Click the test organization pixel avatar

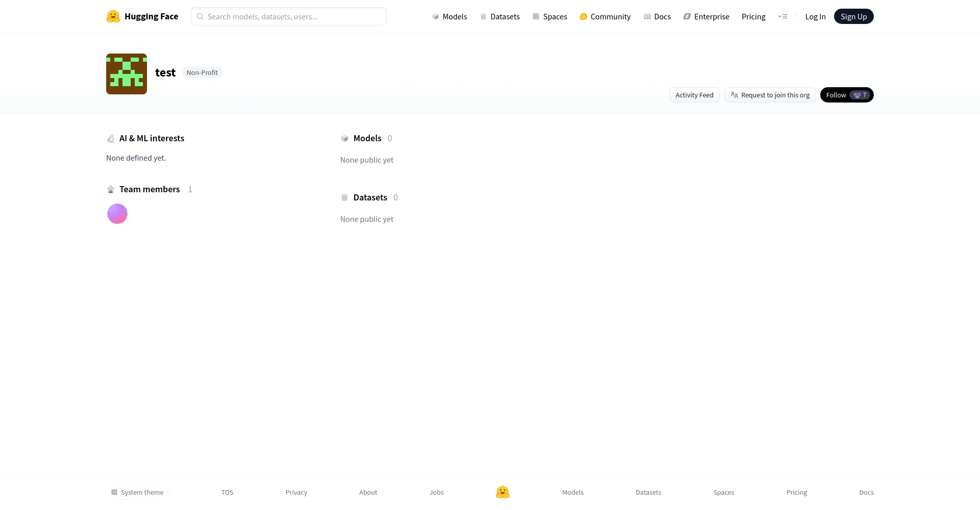pos(127,74)
